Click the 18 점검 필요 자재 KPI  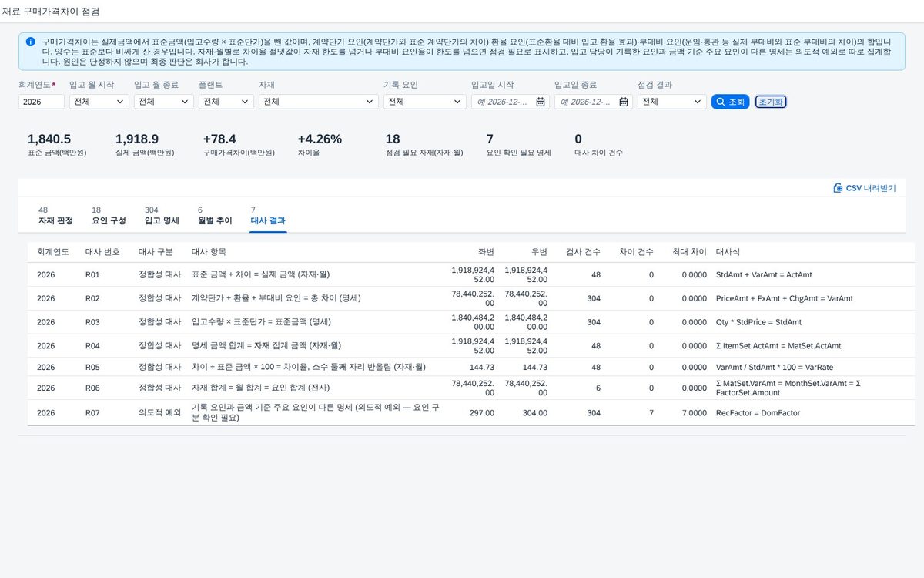423,144
